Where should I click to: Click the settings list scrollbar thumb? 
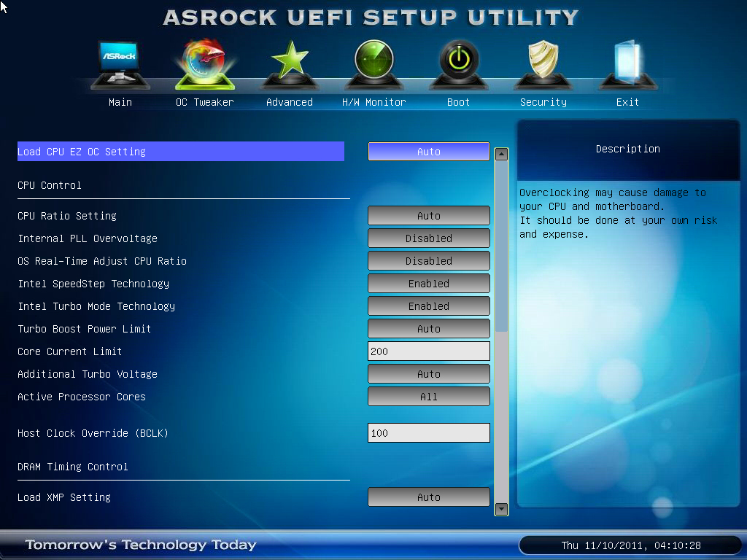[x=501, y=246]
